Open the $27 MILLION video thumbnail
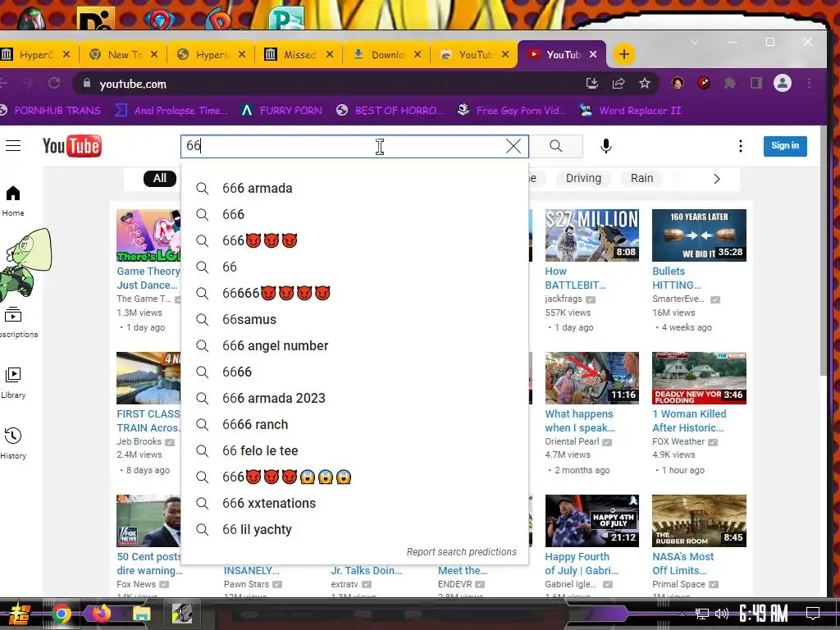The height and width of the screenshot is (630, 840). click(x=592, y=235)
